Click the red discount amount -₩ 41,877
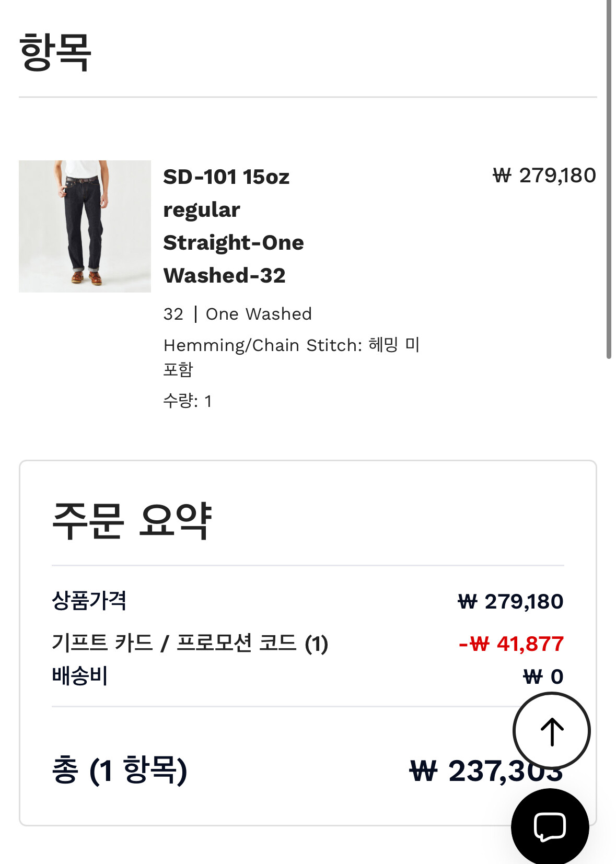Image resolution: width=616 pixels, height=864 pixels. coord(511,644)
